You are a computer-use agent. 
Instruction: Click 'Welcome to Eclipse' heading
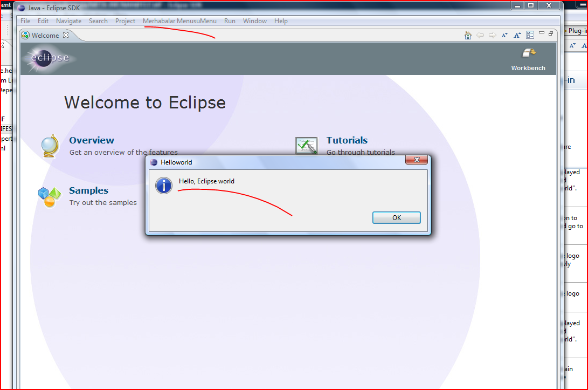[x=145, y=102]
